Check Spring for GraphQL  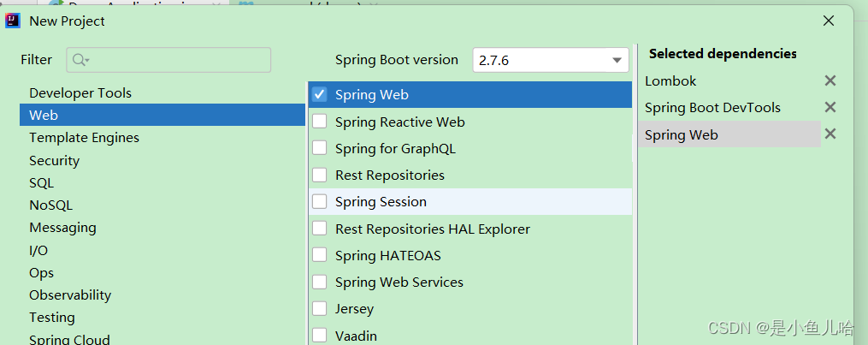click(320, 148)
